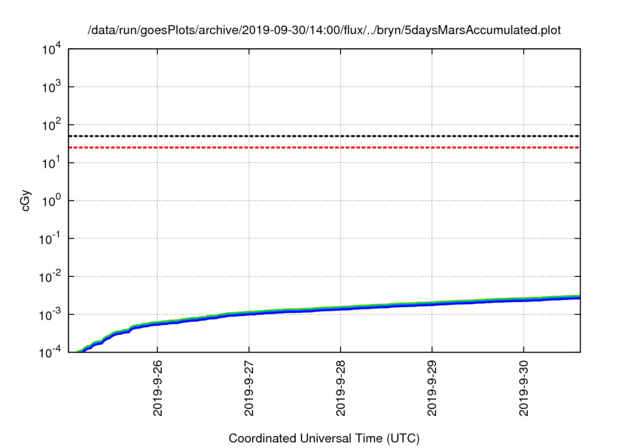Image resolution: width=640 pixels, height=448 pixels.
Task: Click the 10^0 y-axis tick label
Action: tap(52, 201)
